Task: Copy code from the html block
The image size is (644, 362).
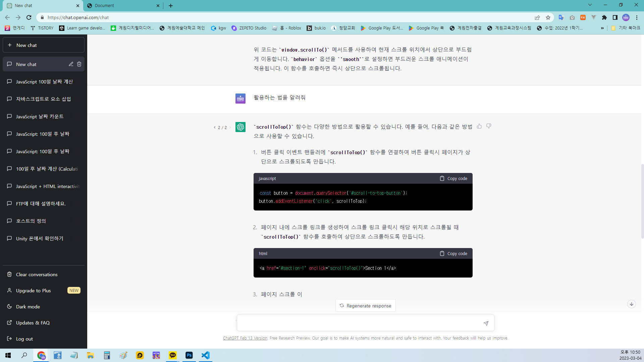Action: [453, 254]
